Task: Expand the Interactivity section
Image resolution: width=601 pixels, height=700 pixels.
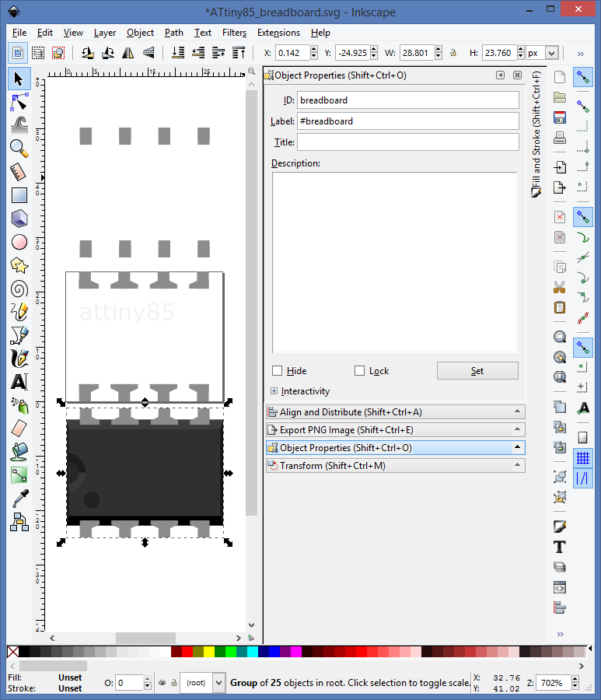Action: (274, 391)
